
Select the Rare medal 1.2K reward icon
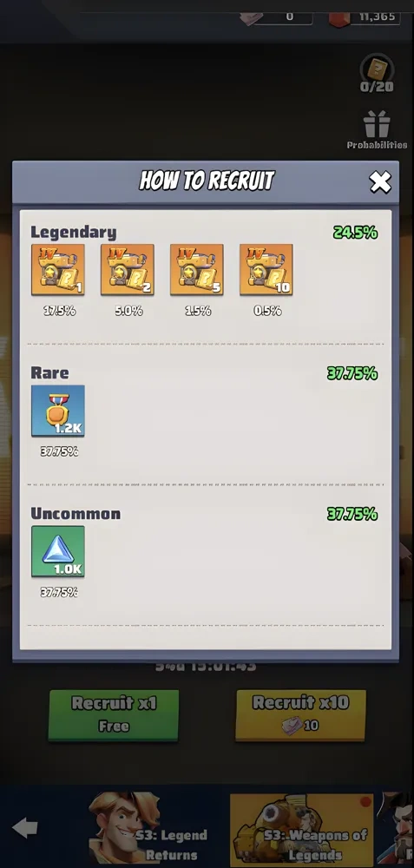coord(58,411)
